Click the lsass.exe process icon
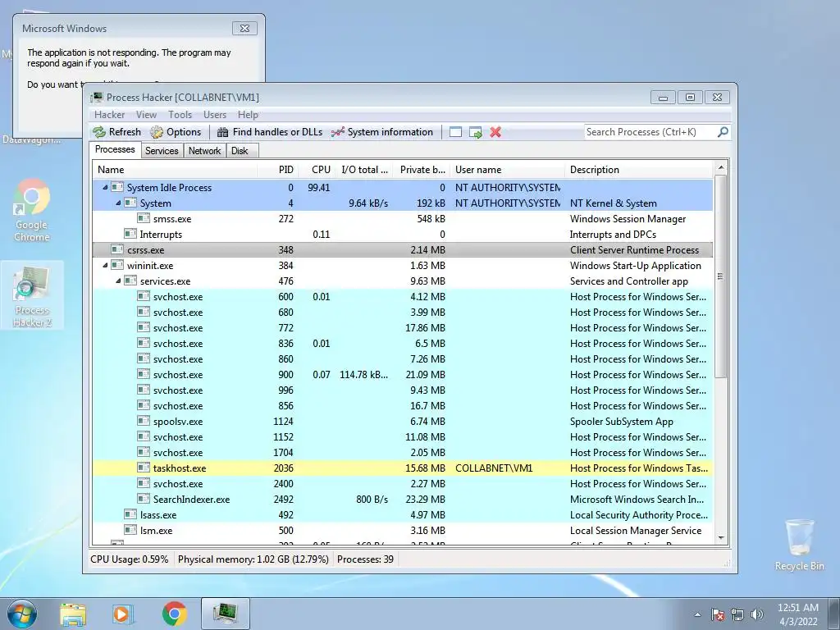This screenshot has height=630, width=840. (130, 514)
